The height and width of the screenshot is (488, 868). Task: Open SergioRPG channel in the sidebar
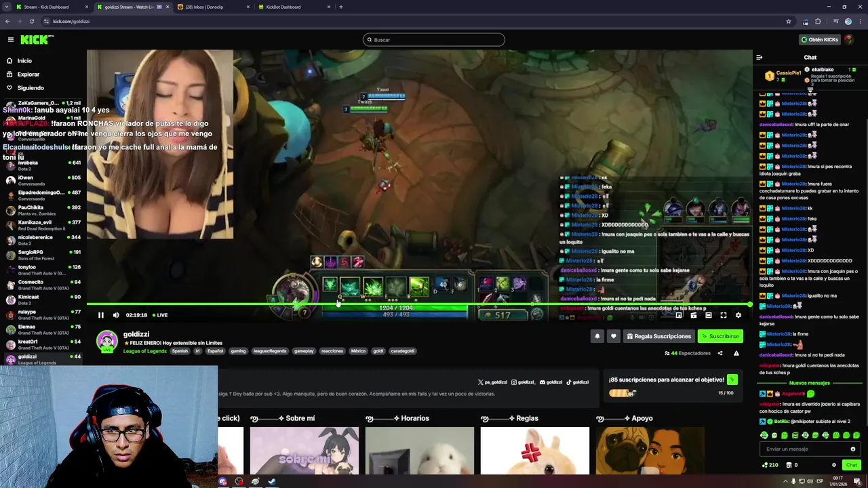point(42,255)
